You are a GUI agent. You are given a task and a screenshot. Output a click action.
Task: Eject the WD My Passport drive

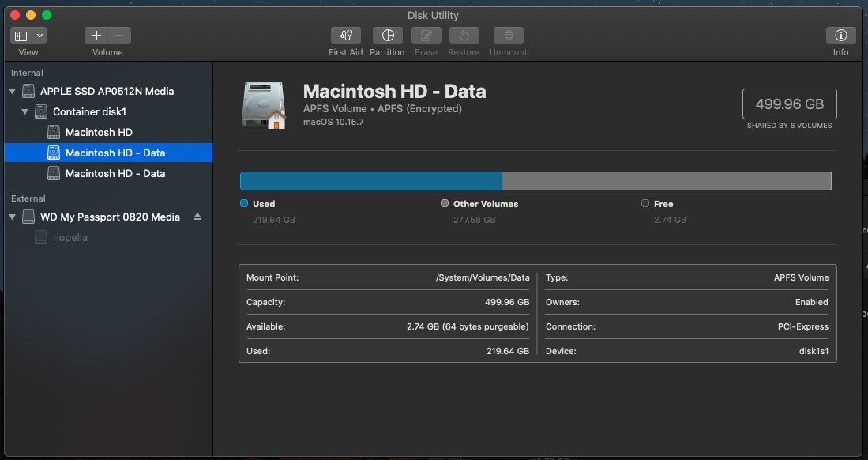(x=197, y=217)
